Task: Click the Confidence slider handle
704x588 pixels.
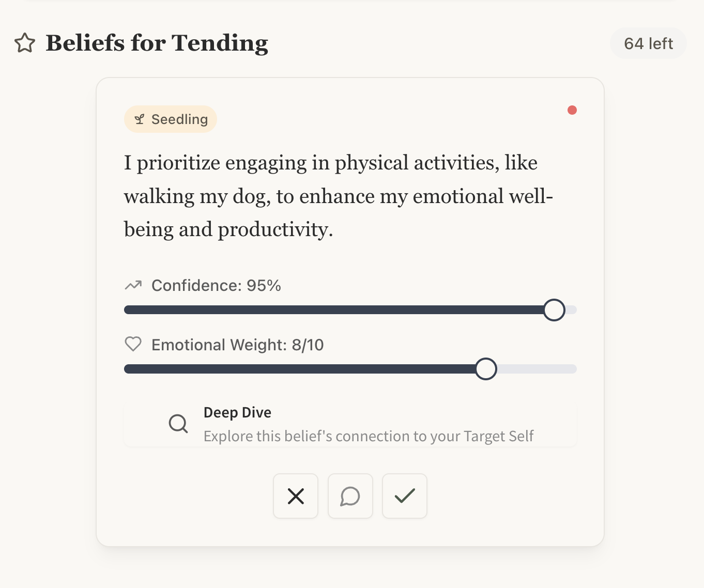Action: pyautogui.click(x=554, y=310)
